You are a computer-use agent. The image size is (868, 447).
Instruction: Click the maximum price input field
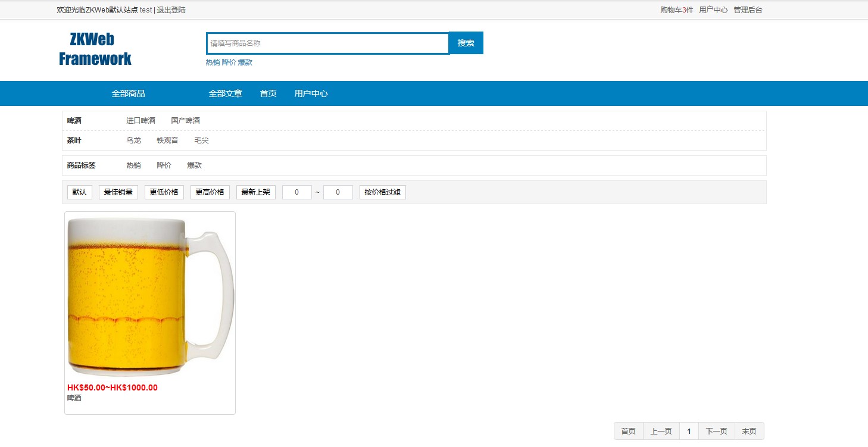click(338, 192)
